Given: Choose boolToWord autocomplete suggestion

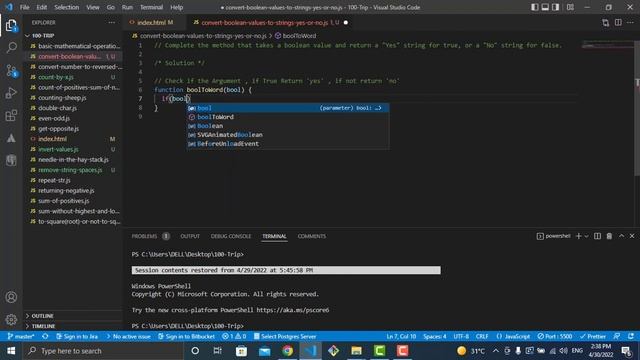Looking at the screenshot, I should tap(288, 117).
